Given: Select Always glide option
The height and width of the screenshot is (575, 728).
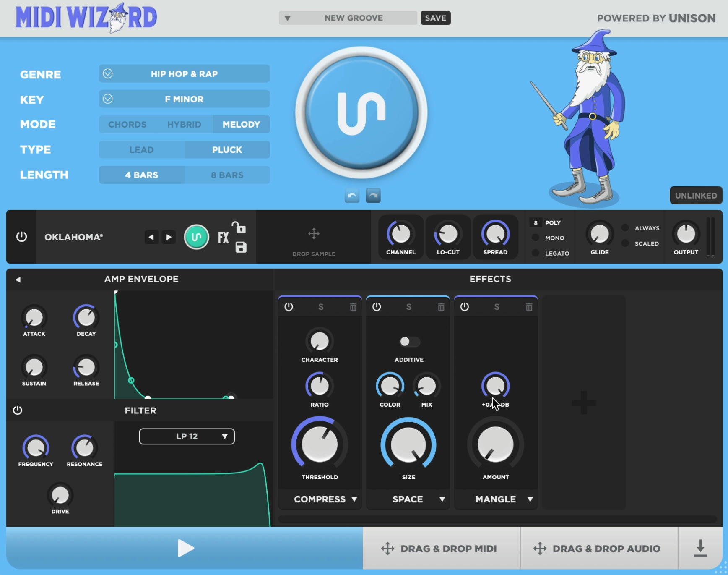Looking at the screenshot, I should [625, 228].
